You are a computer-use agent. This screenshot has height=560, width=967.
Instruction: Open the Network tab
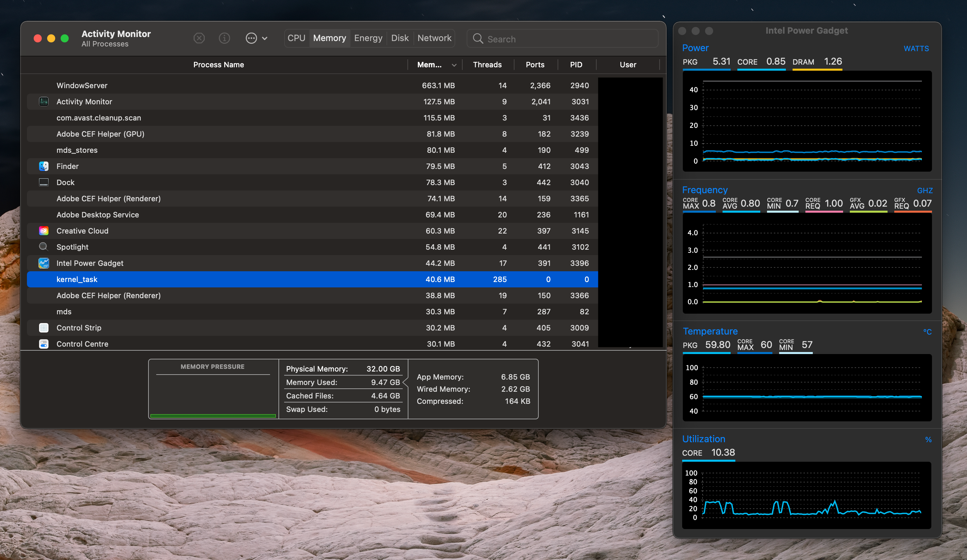click(434, 38)
